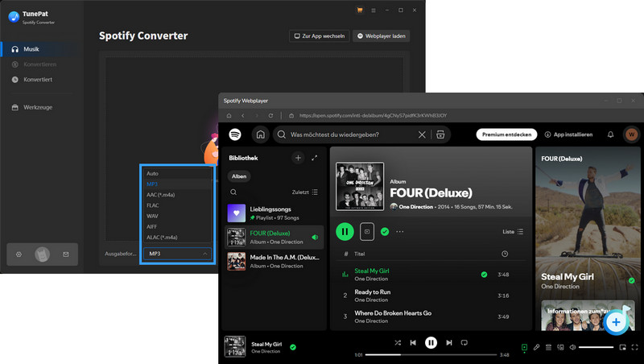Go to browser home in Spotify Webplayer toolbar
The height and width of the screenshot is (364, 644).
pyautogui.click(x=229, y=116)
